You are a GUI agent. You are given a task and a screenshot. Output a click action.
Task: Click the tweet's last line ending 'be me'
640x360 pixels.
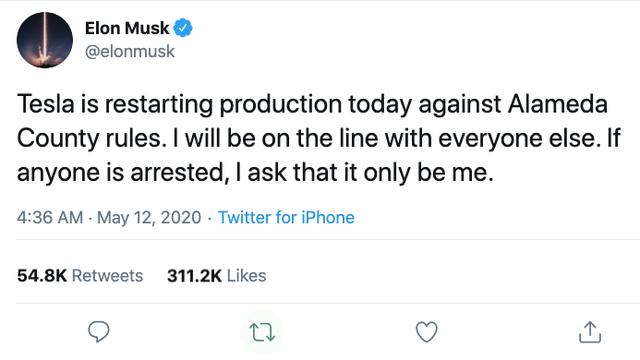pyautogui.click(x=255, y=173)
